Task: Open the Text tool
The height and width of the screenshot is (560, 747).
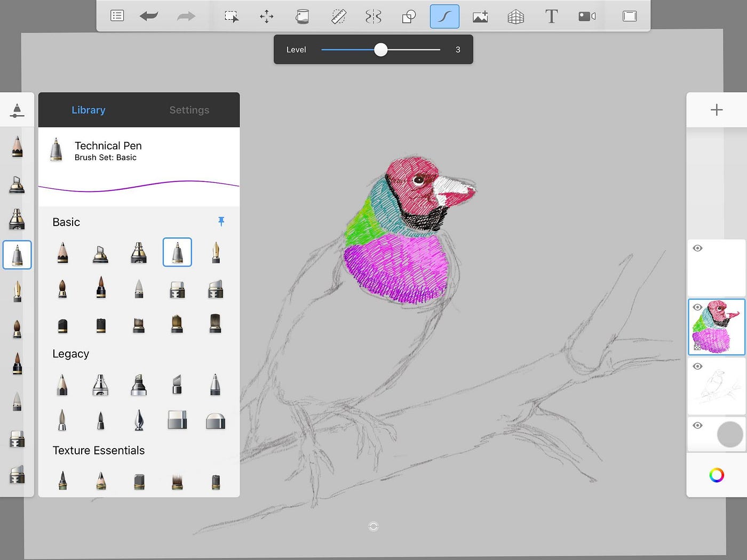Action: (x=551, y=16)
